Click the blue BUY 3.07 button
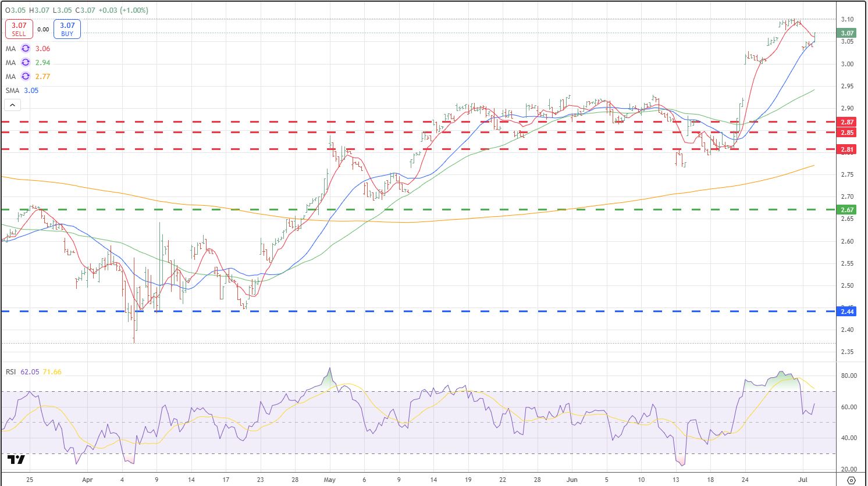The width and height of the screenshot is (868, 486). 67,29
